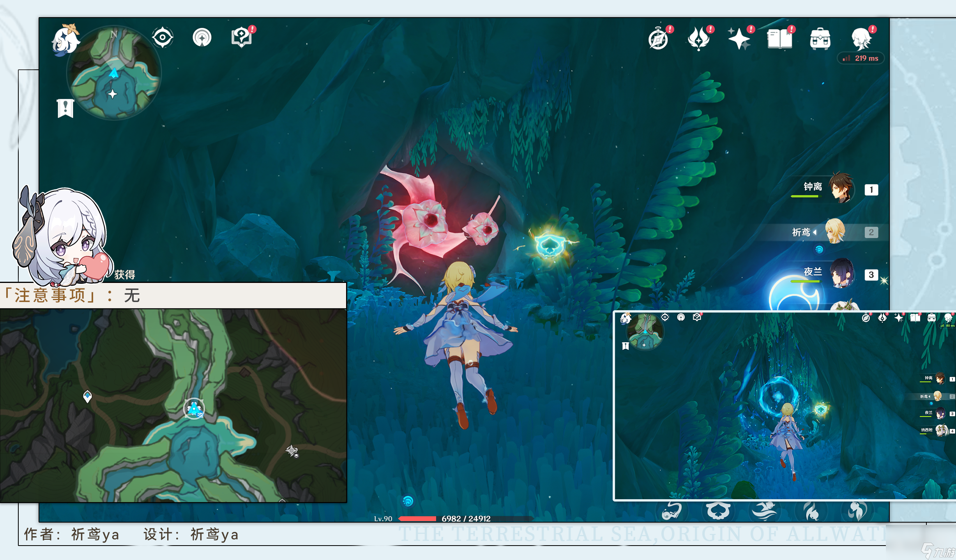Click party slot number 1 key

point(871,190)
